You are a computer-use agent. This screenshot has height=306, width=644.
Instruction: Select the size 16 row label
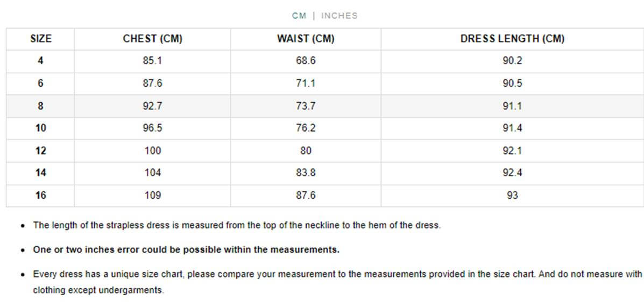[x=41, y=196]
